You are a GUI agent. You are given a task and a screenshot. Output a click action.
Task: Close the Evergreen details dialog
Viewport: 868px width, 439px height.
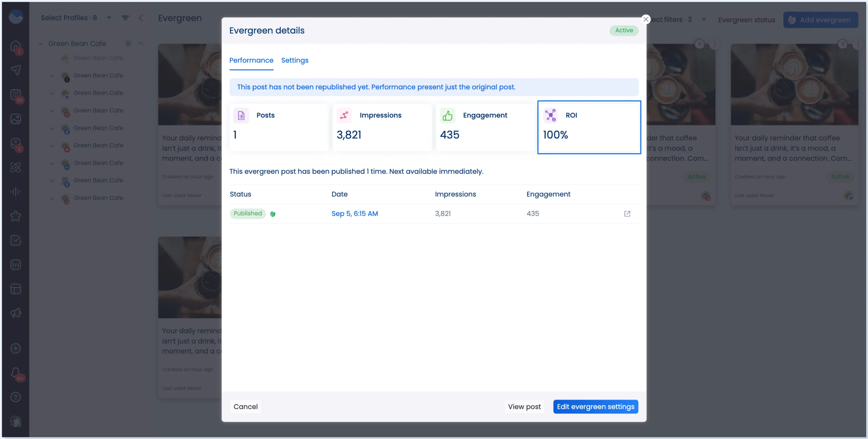pyautogui.click(x=646, y=19)
